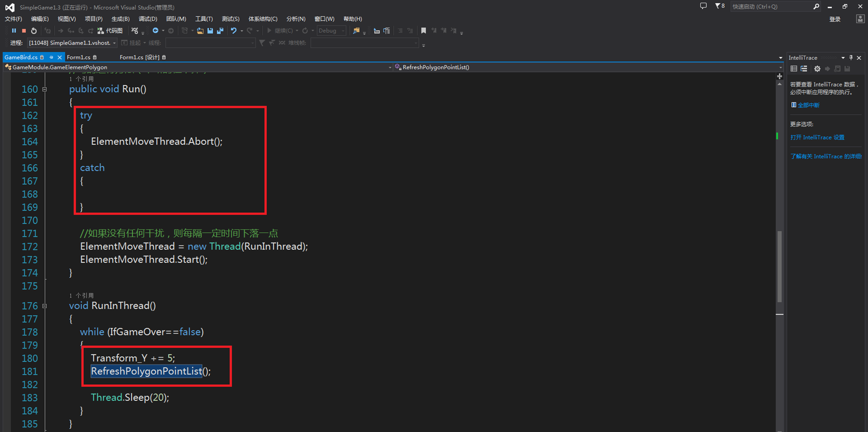Click the account picture icon
This screenshot has height=432, width=868.
tap(860, 19)
